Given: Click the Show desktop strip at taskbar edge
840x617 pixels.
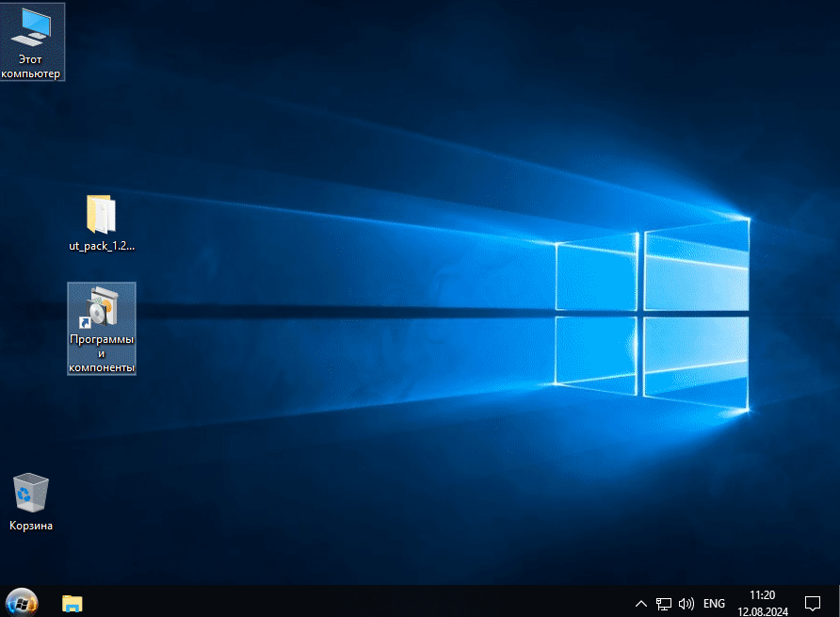Looking at the screenshot, I should tap(837, 603).
